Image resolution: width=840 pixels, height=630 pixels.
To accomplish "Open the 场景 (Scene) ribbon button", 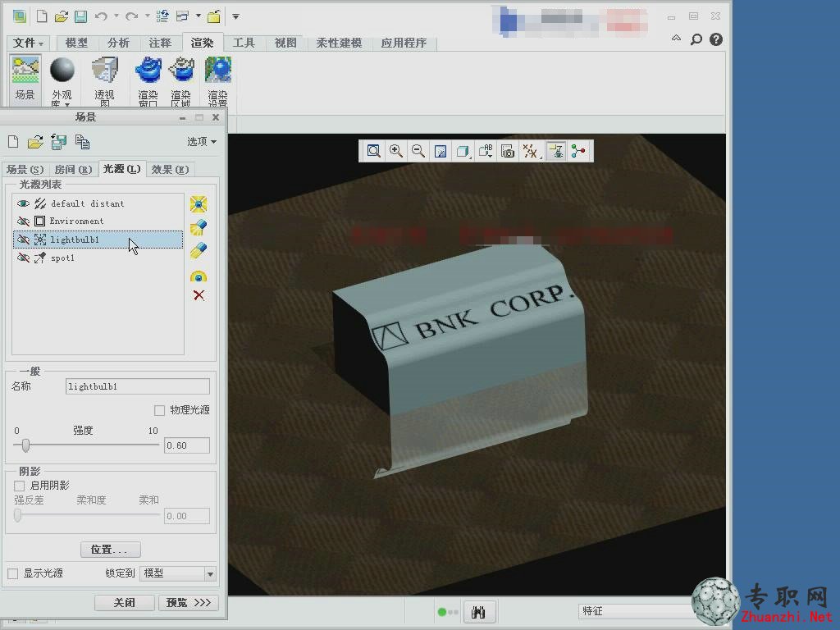I will coord(25,80).
